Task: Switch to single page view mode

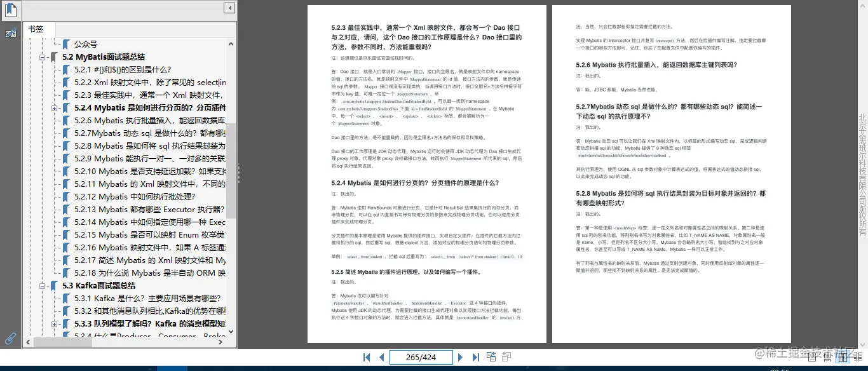Action: click(812, 358)
